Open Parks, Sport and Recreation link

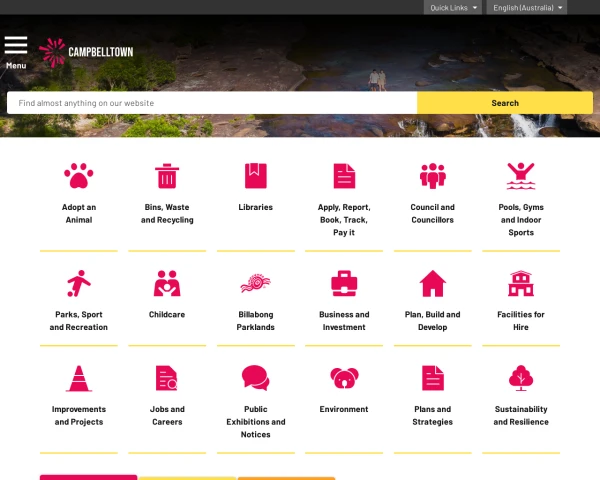(79, 321)
